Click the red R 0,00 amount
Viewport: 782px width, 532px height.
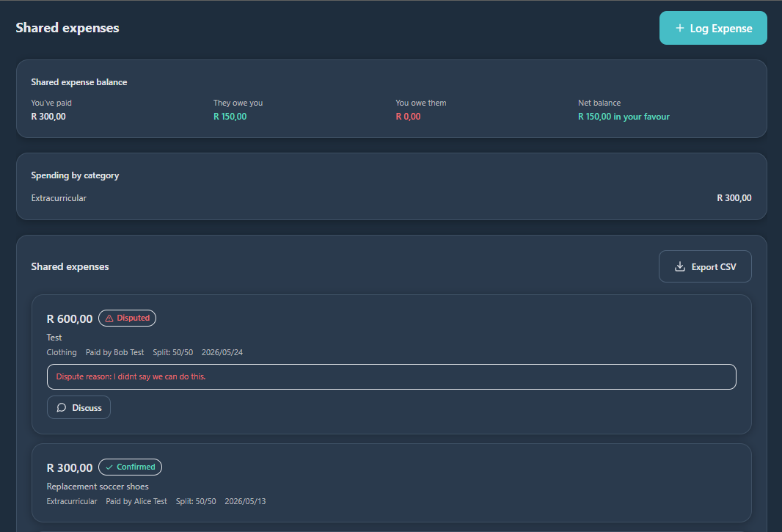pyautogui.click(x=408, y=116)
